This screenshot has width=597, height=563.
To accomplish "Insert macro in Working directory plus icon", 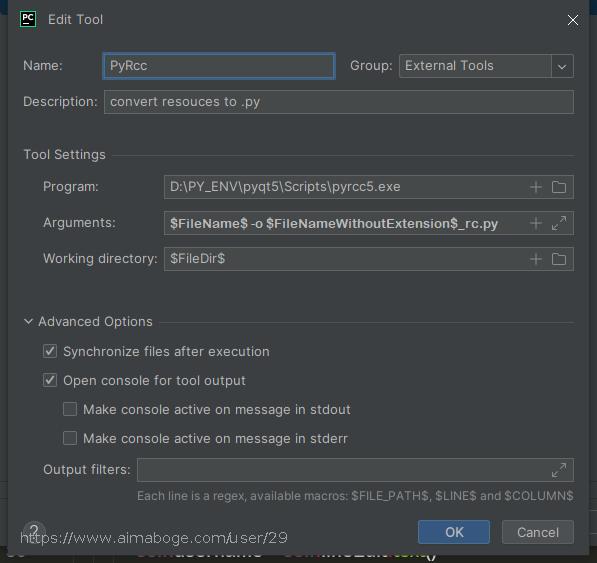I will tap(536, 259).
